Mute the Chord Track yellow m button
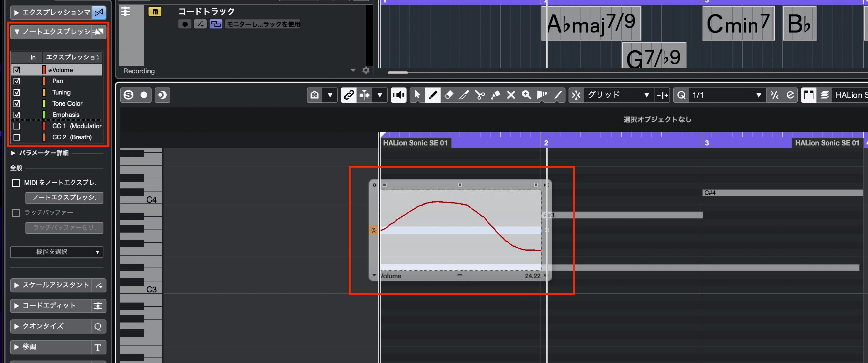Image resolution: width=868 pixels, height=363 pixels. pyautogui.click(x=155, y=12)
